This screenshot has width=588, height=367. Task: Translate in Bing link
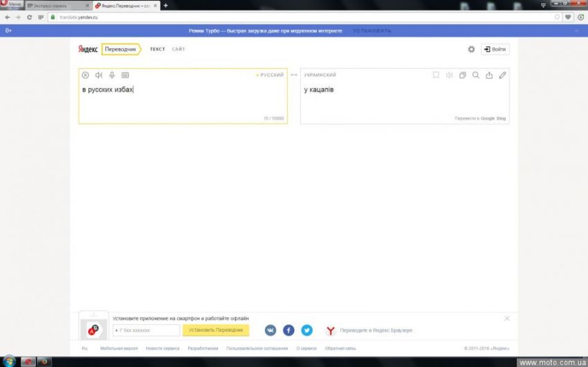[501, 118]
